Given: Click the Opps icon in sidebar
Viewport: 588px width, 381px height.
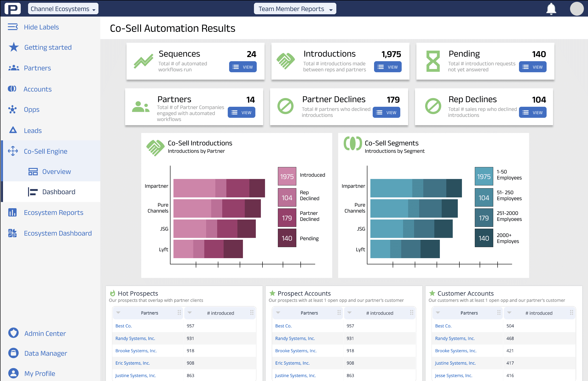Looking at the screenshot, I should [x=13, y=109].
